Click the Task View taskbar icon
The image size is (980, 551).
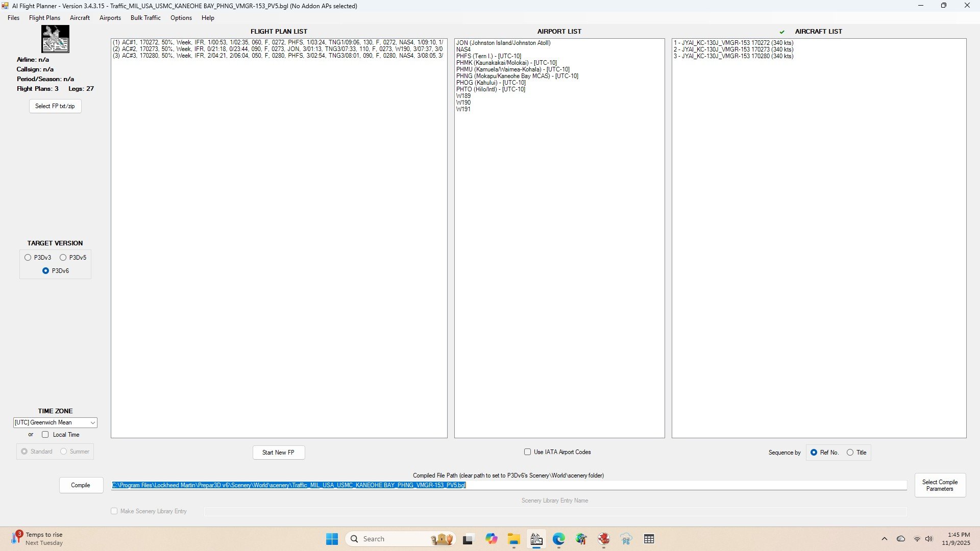click(468, 539)
